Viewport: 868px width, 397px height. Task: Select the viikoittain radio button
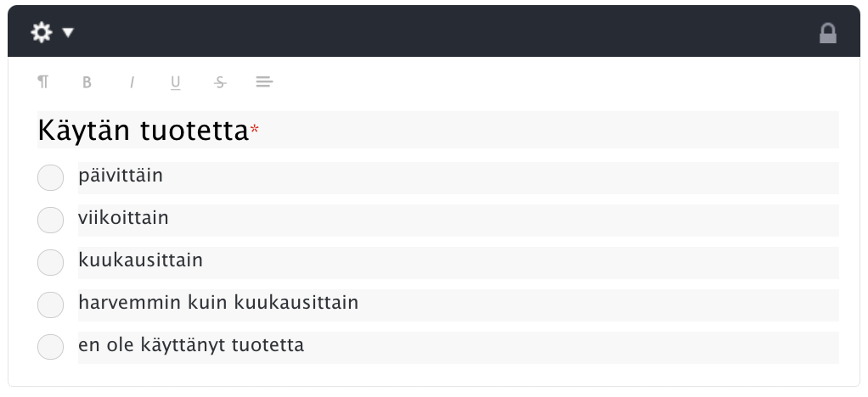(x=50, y=220)
